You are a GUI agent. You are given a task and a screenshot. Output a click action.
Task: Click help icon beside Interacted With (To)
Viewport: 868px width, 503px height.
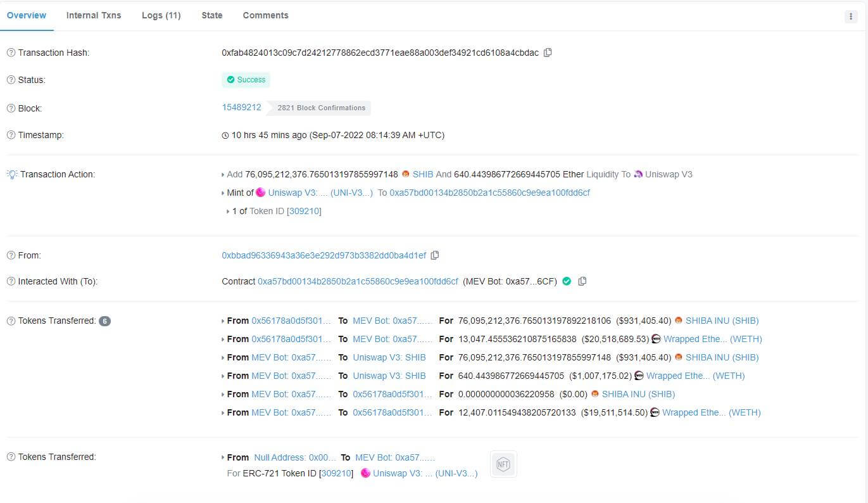pos(11,281)
